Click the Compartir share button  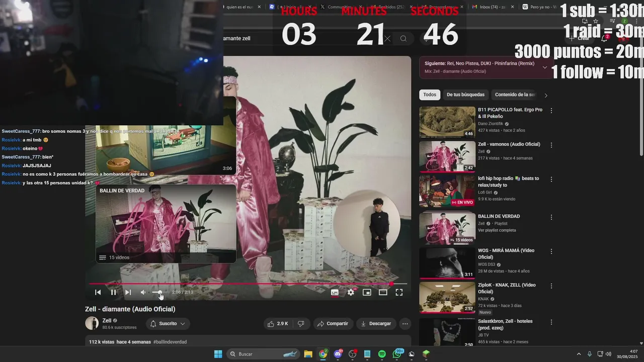(333, 324)
